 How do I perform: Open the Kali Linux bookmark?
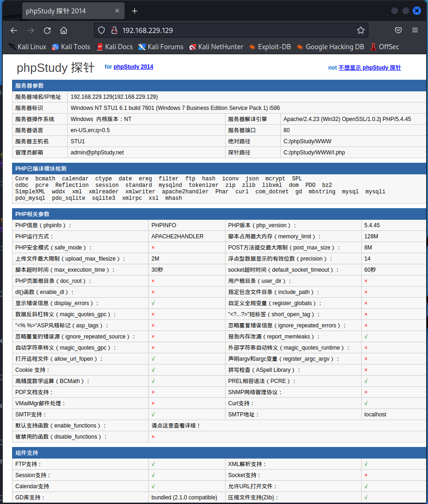[27, 47]
